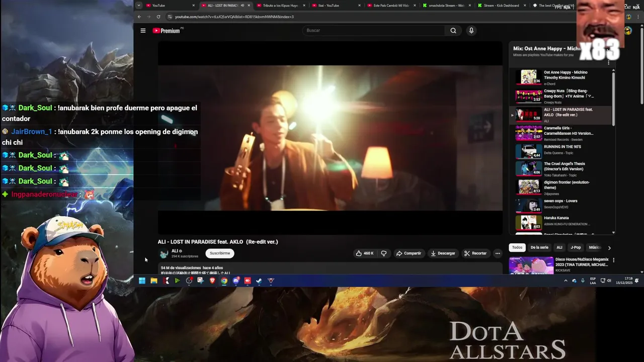Open the green play-arrow taskbar app
Screen dimensions: 644x362
[177, 281]
